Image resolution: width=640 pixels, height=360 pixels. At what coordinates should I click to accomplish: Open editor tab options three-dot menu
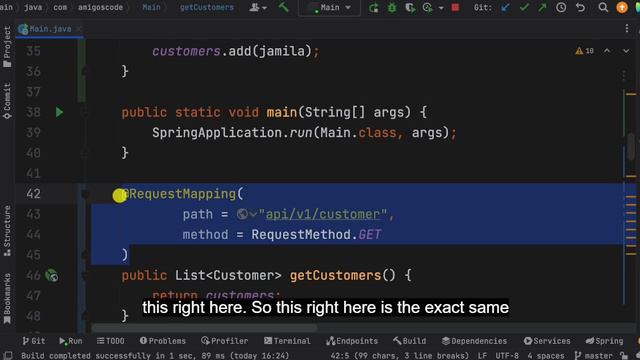click(x=627, y=28)
